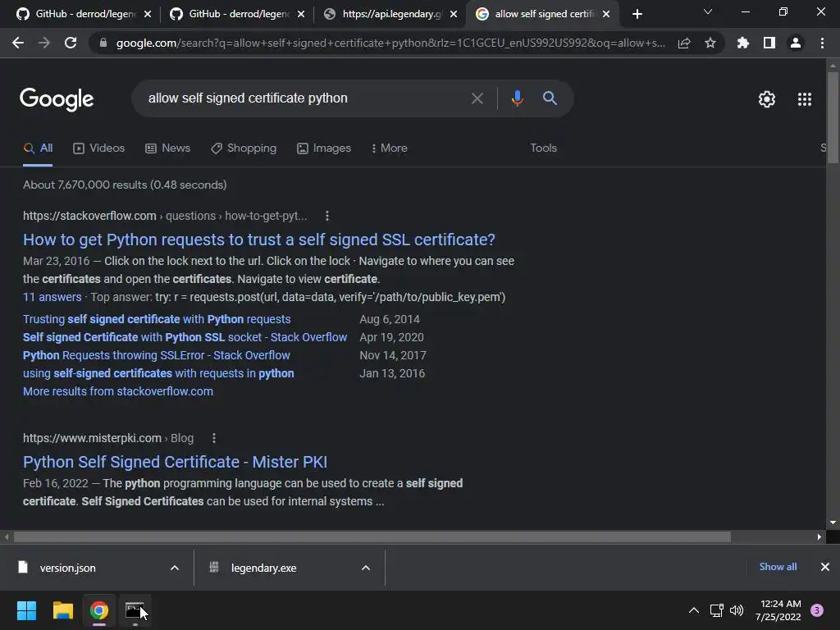This screenshot has height=630, width=840.
Task: Start voice search with the microphone
Action: (x=517, y=98)
